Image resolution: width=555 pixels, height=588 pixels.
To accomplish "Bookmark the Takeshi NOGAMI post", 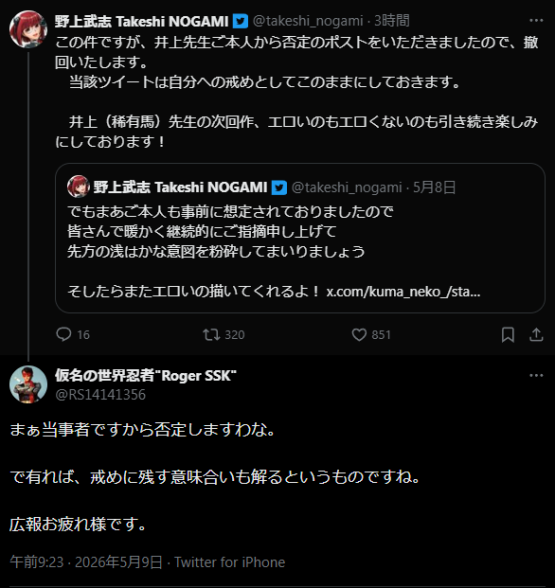I will (508, 334).
